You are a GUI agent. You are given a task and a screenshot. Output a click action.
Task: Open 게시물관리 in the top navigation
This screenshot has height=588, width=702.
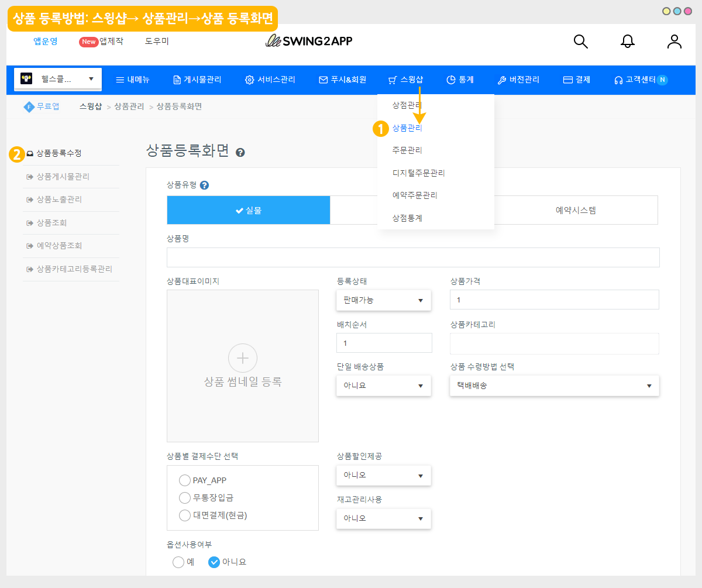click(197, 80)
